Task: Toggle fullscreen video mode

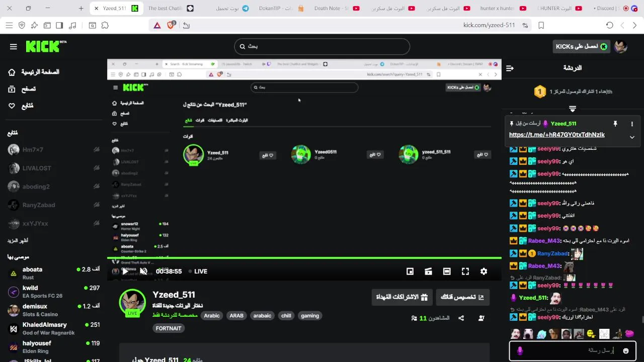Action: 465,271
